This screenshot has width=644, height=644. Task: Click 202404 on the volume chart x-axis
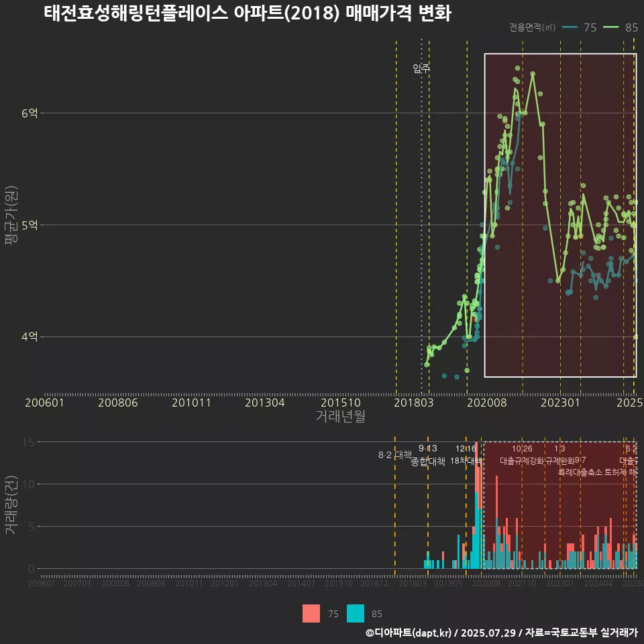coord(598,583)
